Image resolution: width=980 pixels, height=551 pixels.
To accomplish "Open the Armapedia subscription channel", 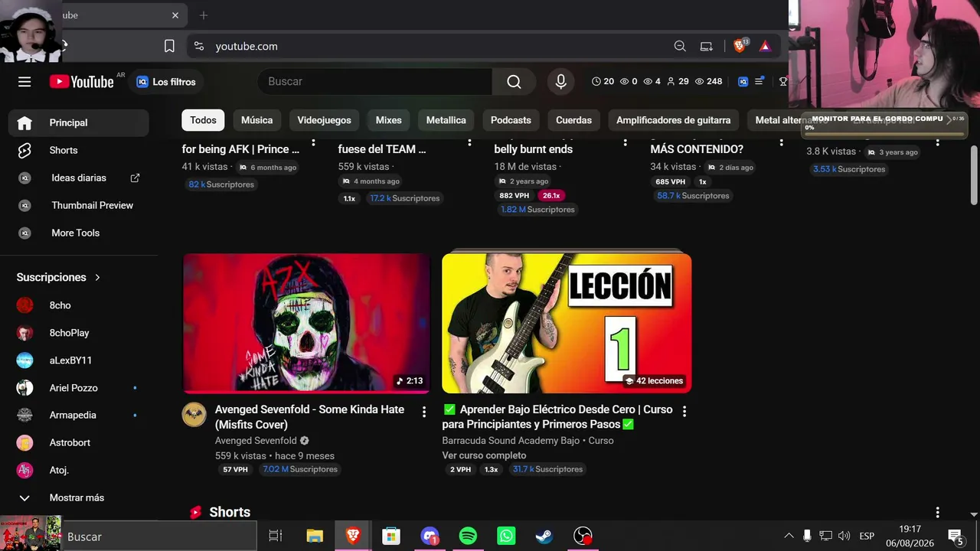I will [x=79, y=415].
